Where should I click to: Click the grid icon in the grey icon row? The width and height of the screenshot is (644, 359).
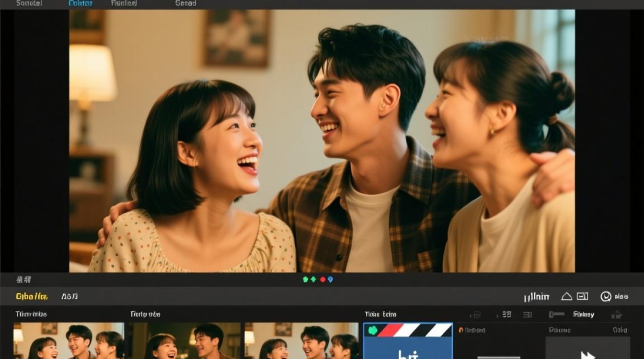pyautogui.click(x=506, y=314)
